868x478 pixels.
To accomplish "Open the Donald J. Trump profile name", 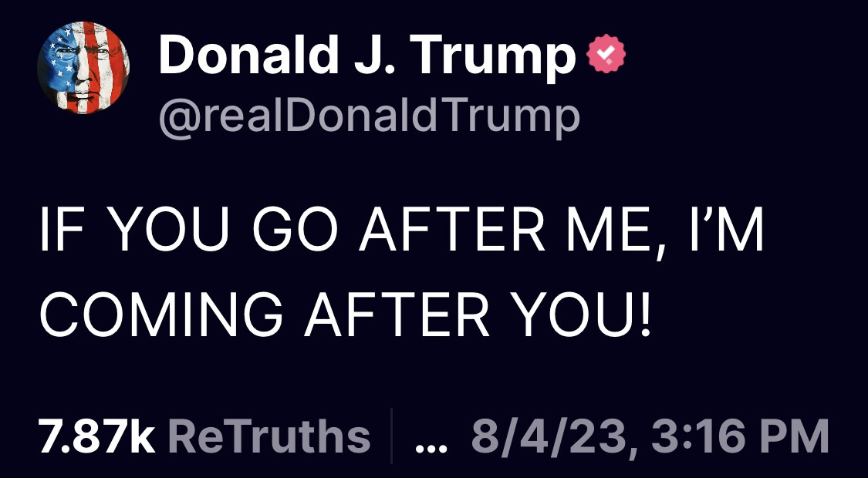I will pos(367,56).
